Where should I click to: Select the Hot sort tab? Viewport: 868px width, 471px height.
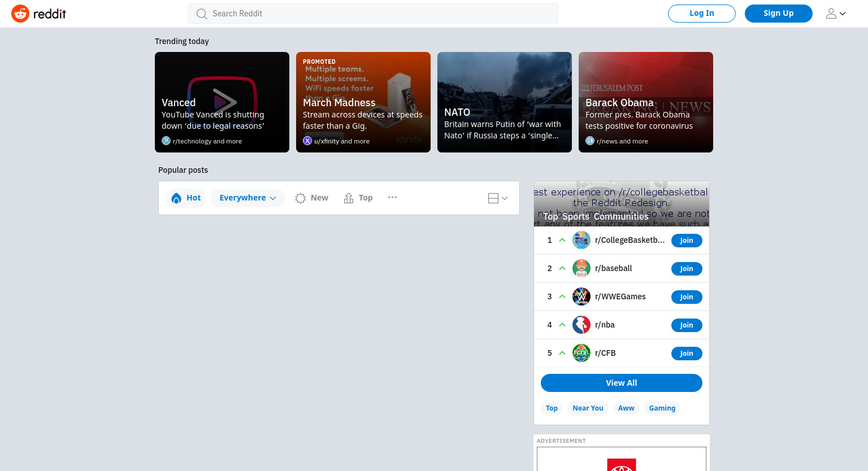[186, 198]
